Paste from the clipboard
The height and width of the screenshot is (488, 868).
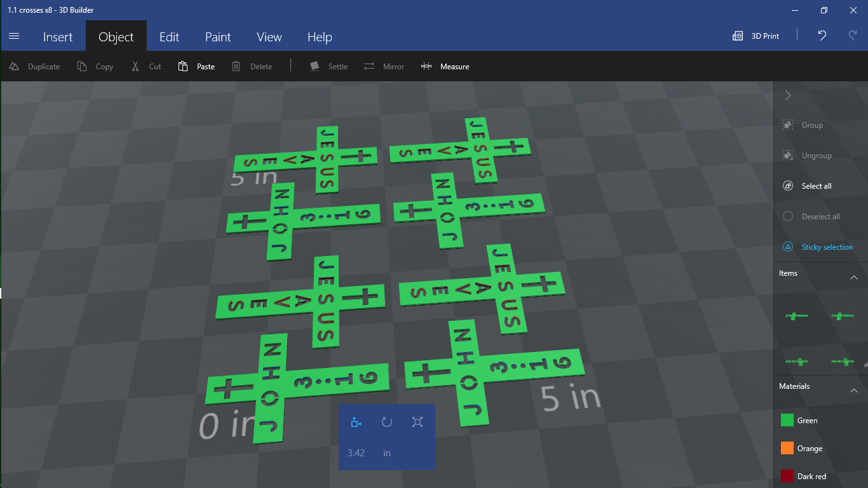tap(196, 66)
